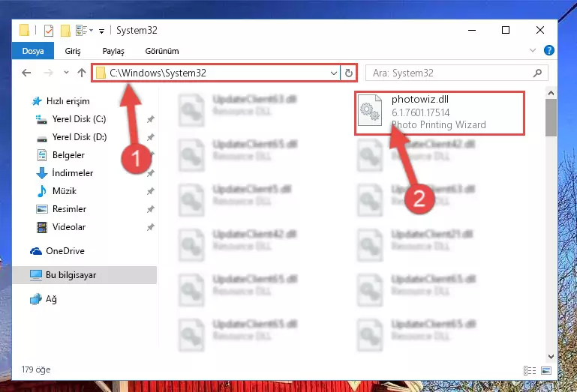Click the Properties quick access icon
Viewport: 577px width, 392px height.
(49, 31)
